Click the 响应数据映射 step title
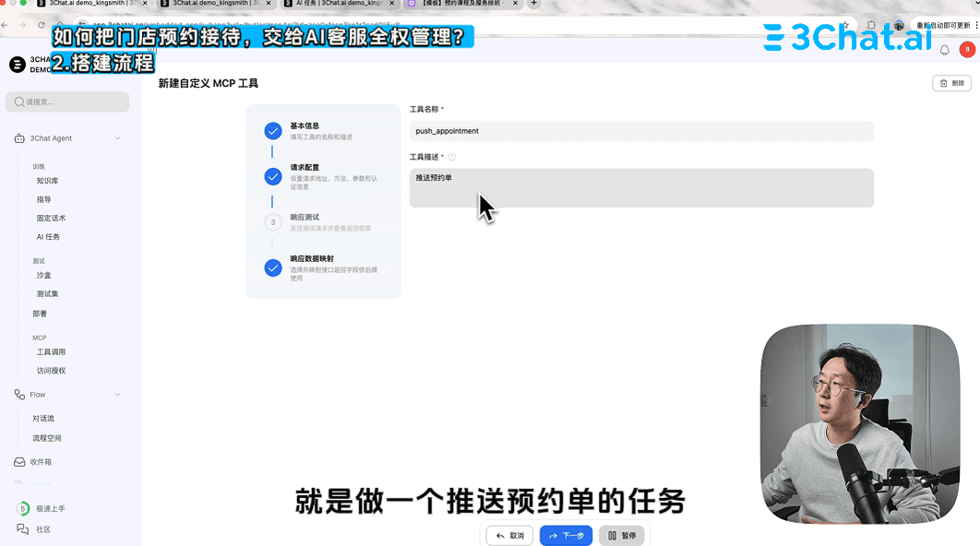This screenshot has height=546, width=980. click(312, 258)
